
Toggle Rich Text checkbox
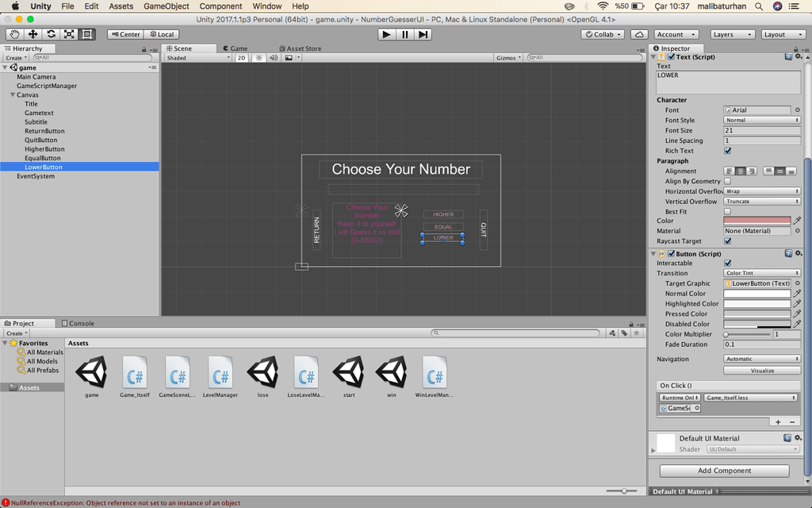728,151
